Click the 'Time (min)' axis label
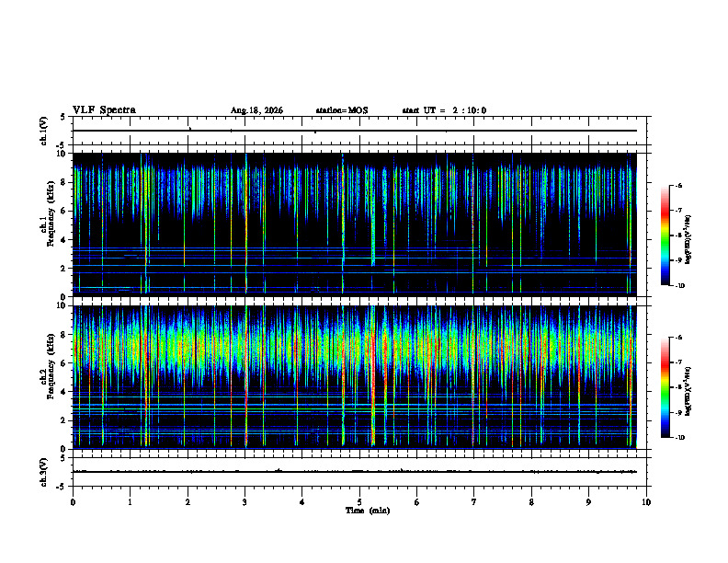 click(x=368, y=511)
